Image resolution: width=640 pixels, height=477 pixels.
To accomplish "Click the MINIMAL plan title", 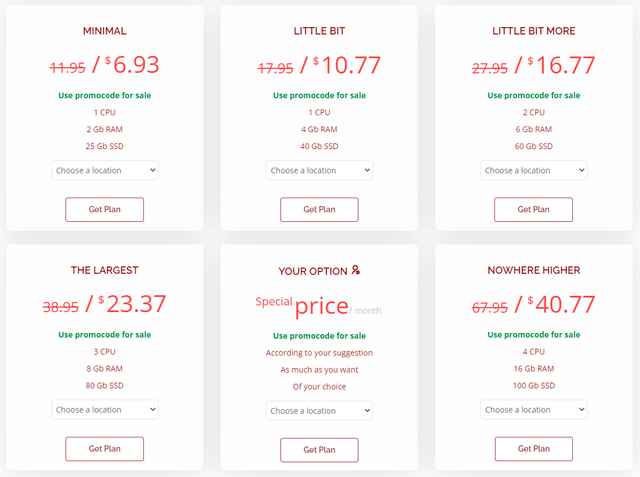I will [x=105, y=31].
